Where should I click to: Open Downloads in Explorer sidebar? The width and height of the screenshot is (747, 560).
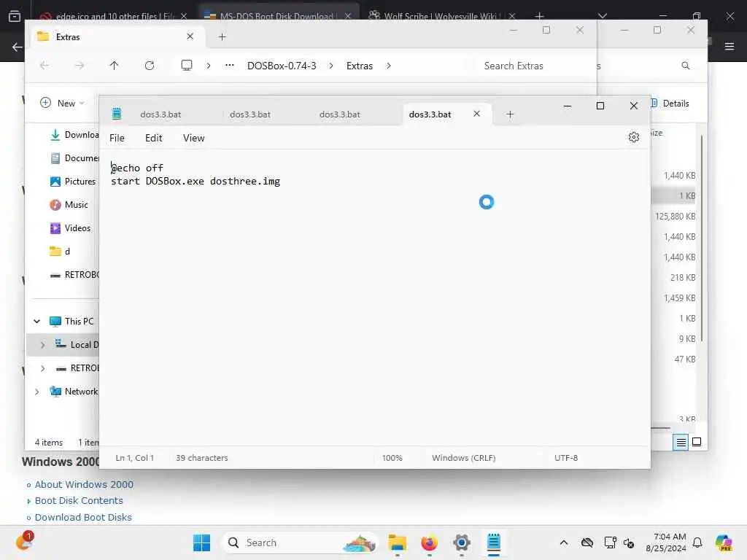tap(74, 135)
